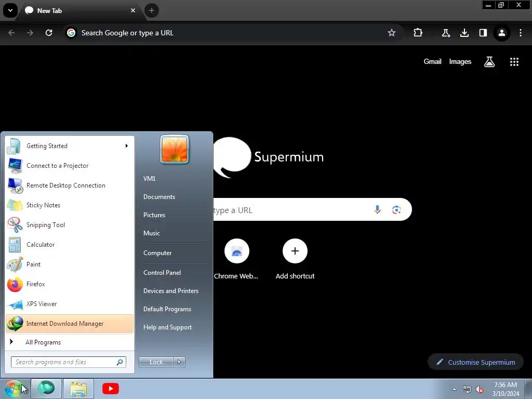Open the Extensions puzzle icon

pos(418,33)
